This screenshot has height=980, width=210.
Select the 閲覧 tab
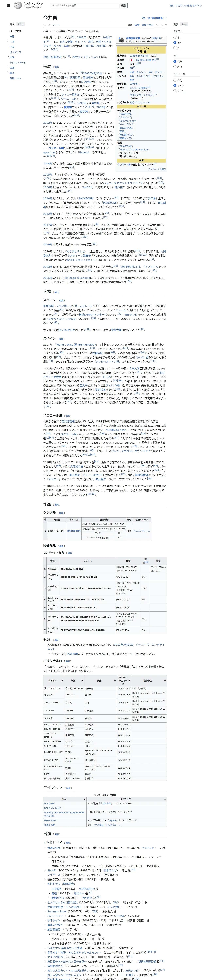(130, 25)
